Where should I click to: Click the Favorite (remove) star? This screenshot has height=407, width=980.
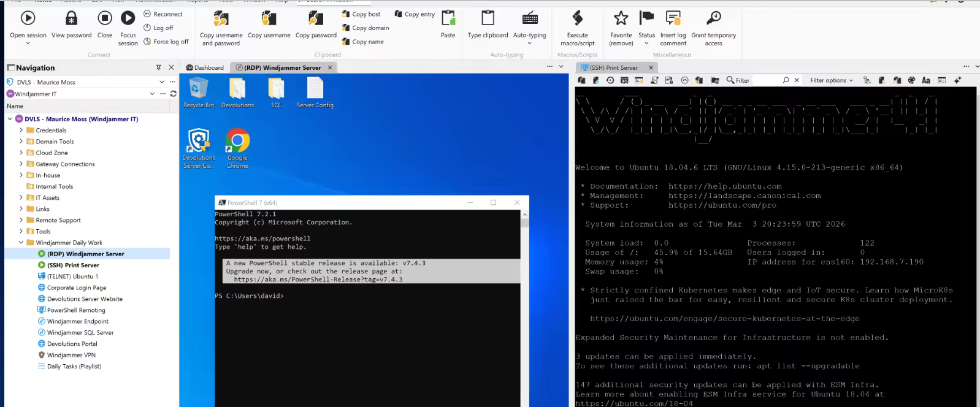pos(621,19)
